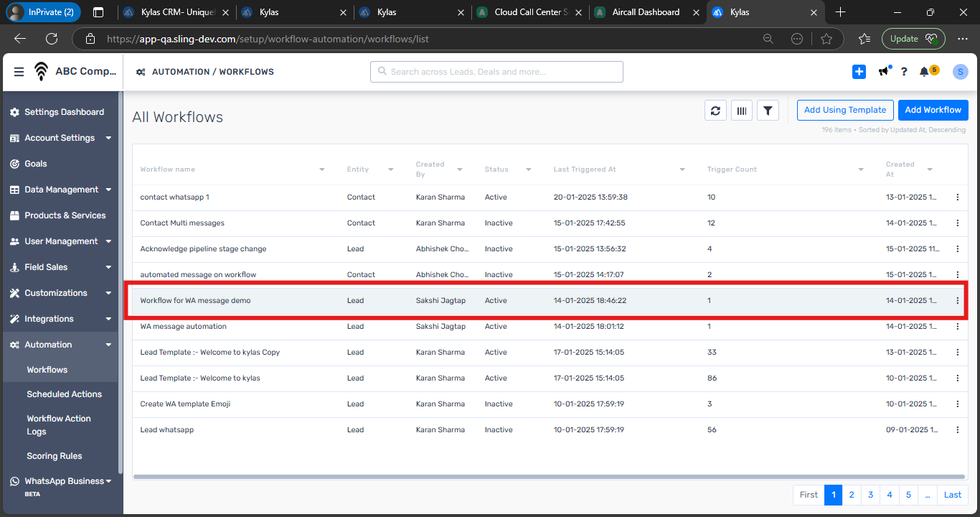Open the Lead whatsapp workflow
980x517 pixels.
click(x=167, y=430)
